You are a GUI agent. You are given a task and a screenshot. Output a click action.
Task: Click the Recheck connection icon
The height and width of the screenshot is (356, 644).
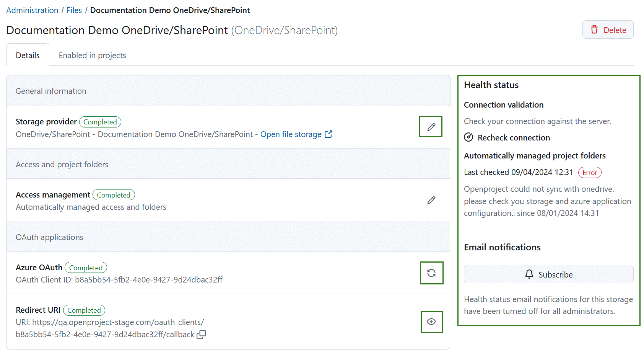pyautogui.click(x=468, y=137)
